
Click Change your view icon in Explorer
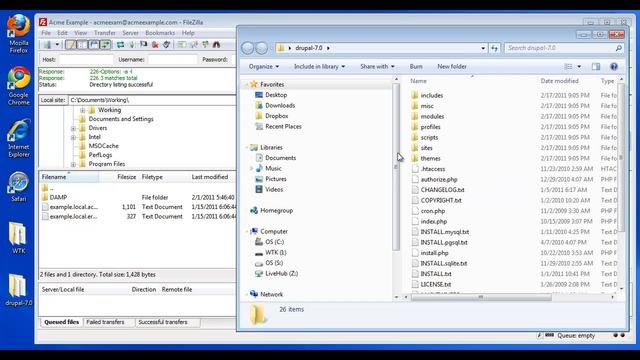tap(568, 67)
